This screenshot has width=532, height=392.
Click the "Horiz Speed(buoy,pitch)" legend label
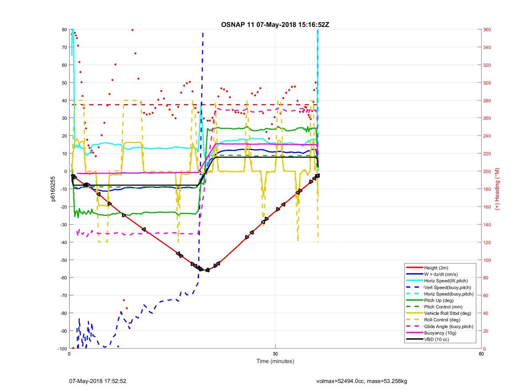click(x=449, y=294)
